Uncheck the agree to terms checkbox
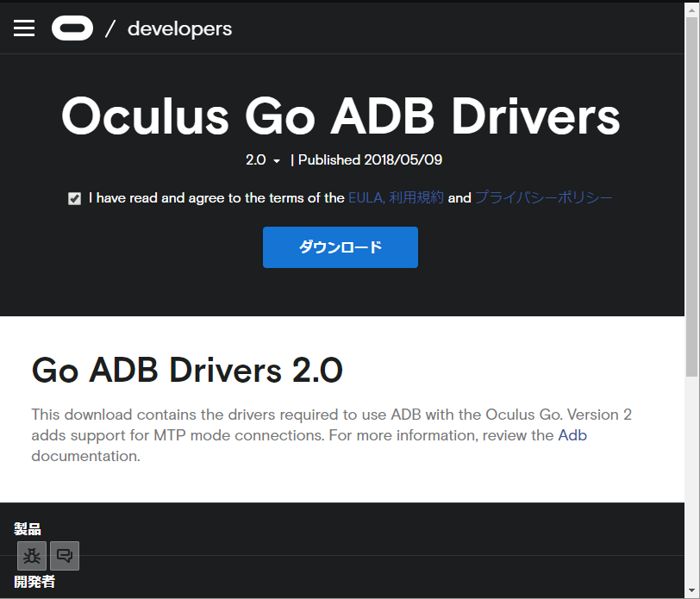This screenshot has height=599, width=700. 74,198
